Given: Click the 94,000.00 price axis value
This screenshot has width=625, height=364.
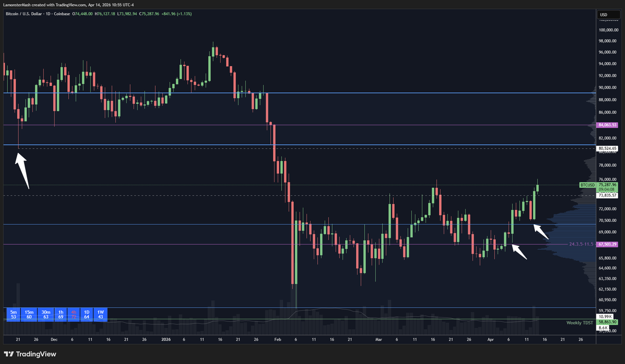Looking at the screenshot, I should click(608, 64).
